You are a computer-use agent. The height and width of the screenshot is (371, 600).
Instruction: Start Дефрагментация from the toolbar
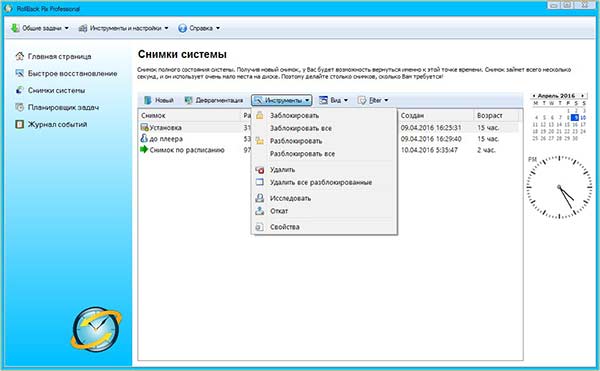tap(214, 100)
